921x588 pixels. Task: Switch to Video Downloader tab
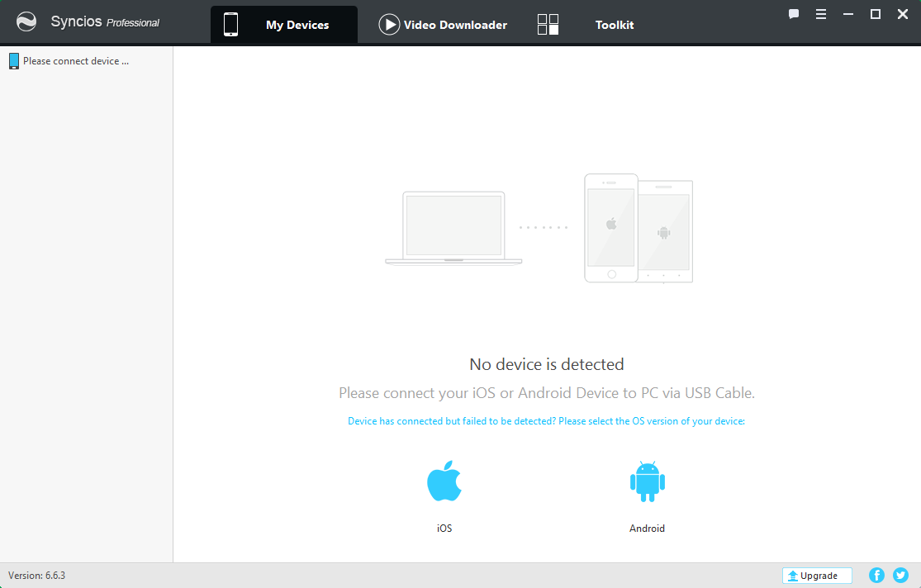click(x=443, y=25)
